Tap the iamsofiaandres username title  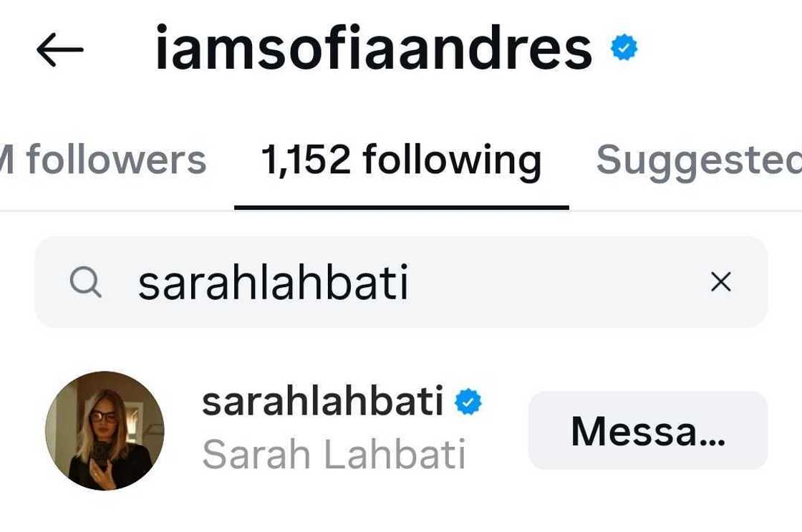(374, 49)
